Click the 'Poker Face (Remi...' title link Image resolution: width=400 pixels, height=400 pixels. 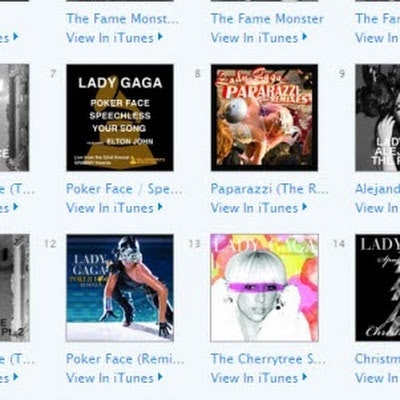coord(125,359)
